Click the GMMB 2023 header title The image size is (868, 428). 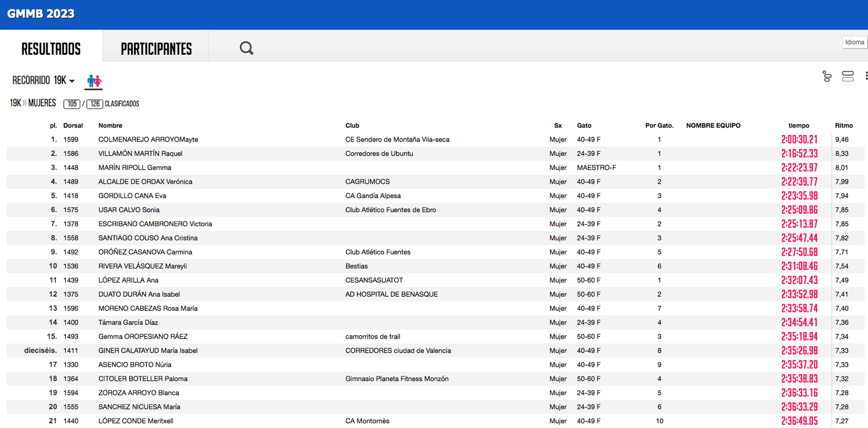coord(41,14)
